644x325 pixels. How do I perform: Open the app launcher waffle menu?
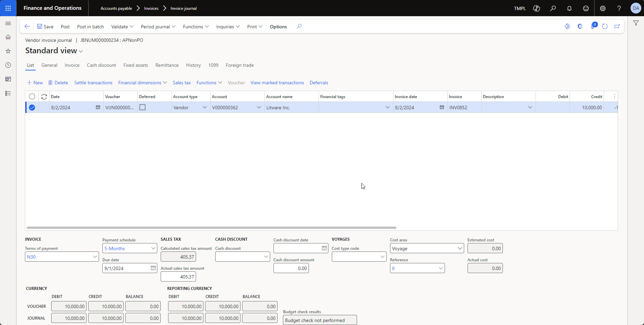[8, 8]
